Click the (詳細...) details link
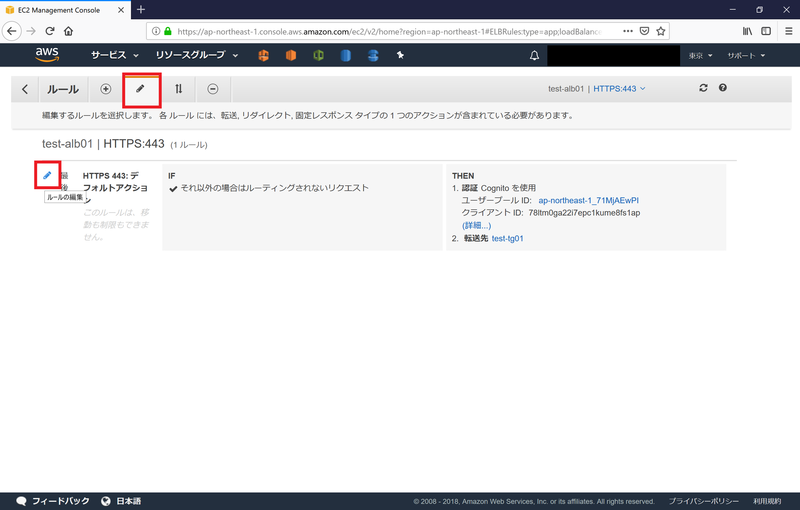The image size is (800, 510). pos(476,225)
